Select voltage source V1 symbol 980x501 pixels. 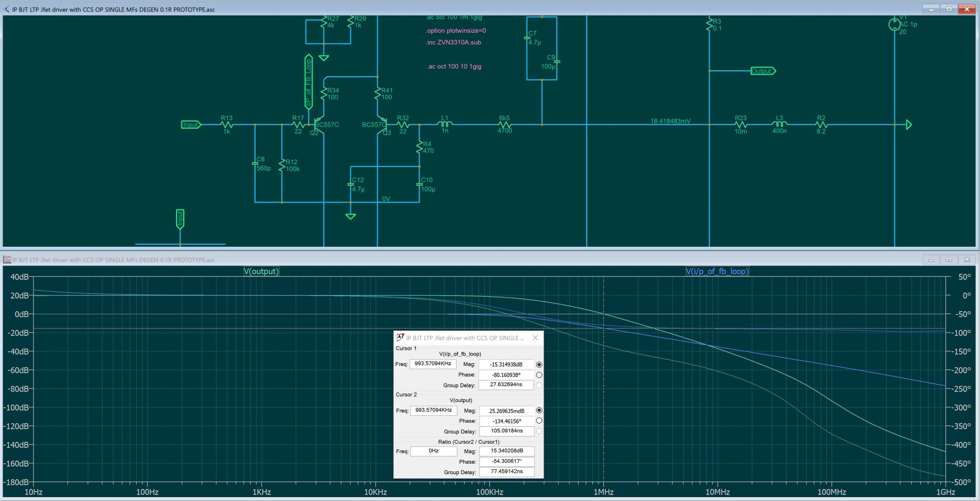[x=894, y=24]
